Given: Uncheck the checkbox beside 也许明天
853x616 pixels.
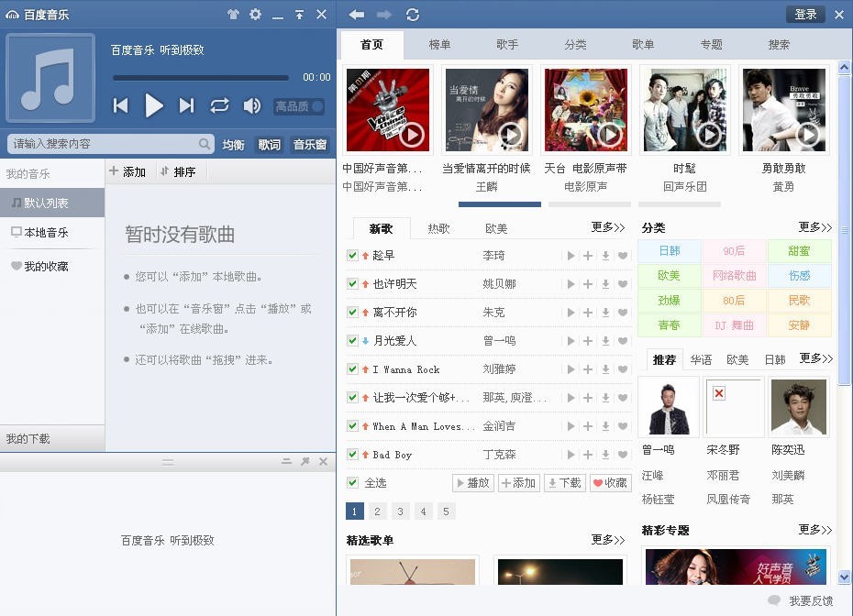Looking at the screenshot, I should coord(352,284).
